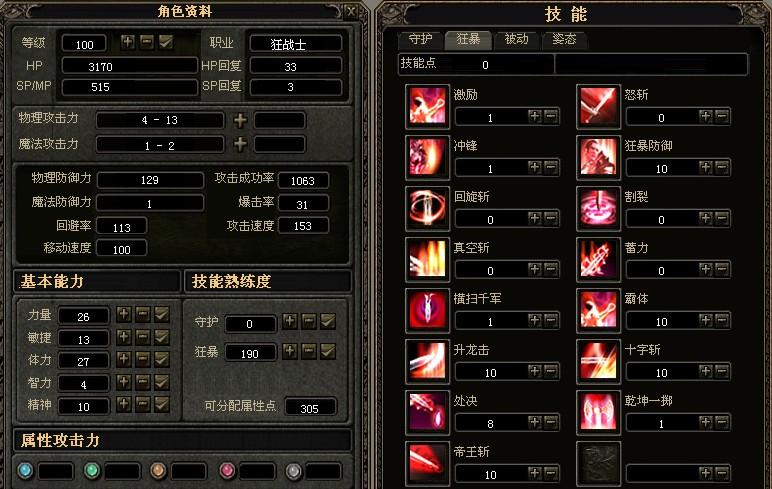
Task: Select the 激励 skill icon
Action: point(427,106)
